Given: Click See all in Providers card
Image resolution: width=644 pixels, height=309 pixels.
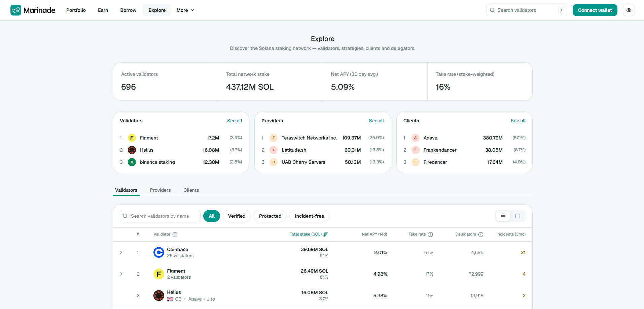Looking at the screenshot, I should (376, 121).
